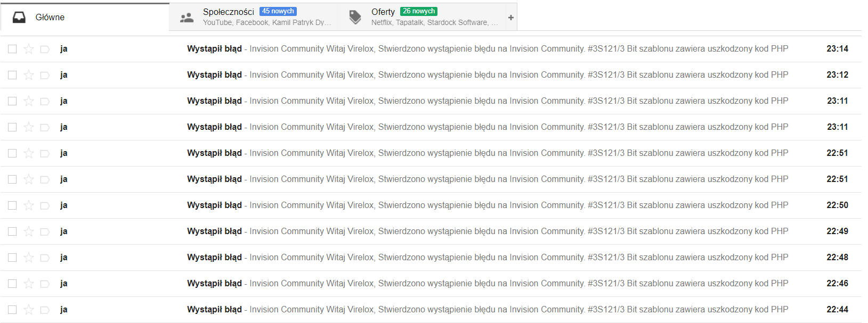Screen dimensions: 868x323
Task: Click the Społeczności people icon
Action: [x=186, y=18]
